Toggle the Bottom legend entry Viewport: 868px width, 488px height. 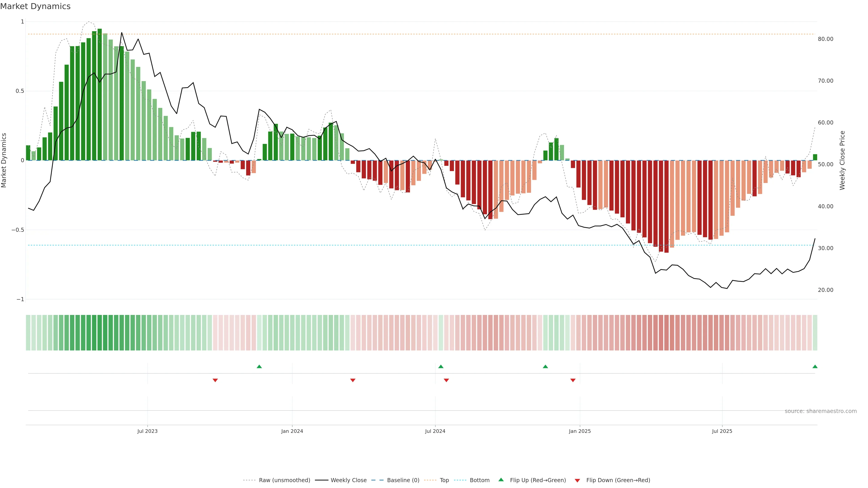(479, 480)
